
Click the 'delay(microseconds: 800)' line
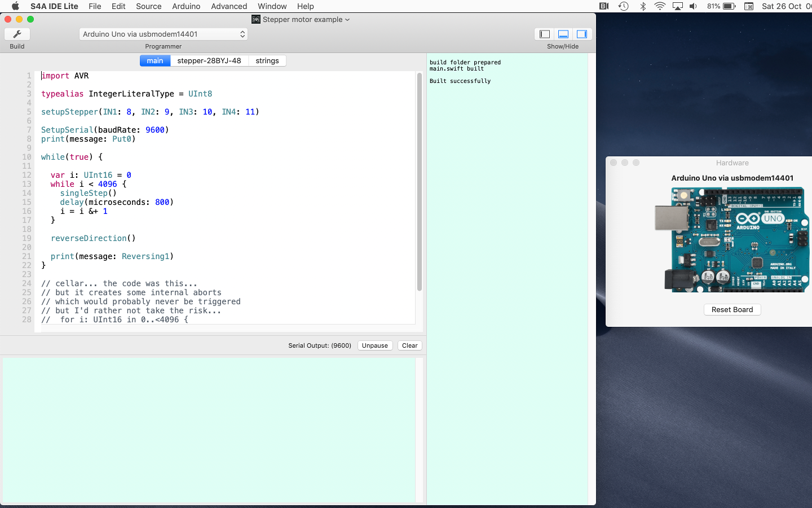coord(117,202)
